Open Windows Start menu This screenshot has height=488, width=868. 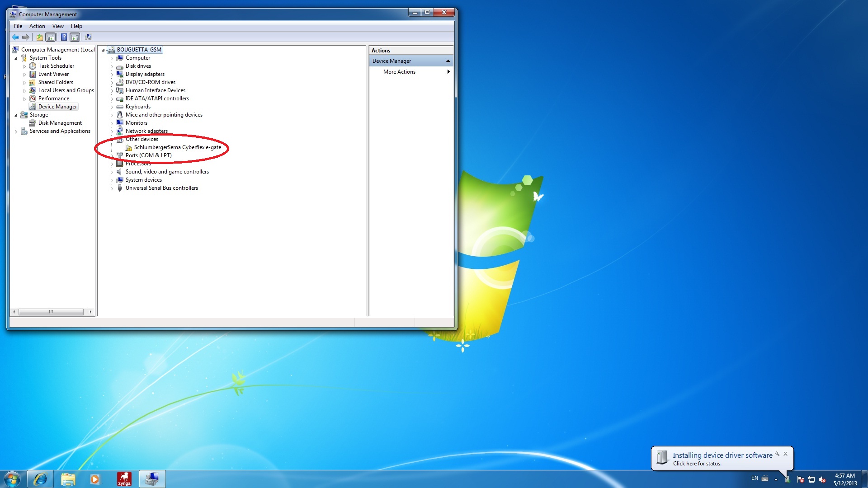pyautogui.click(x=12, y=479)
